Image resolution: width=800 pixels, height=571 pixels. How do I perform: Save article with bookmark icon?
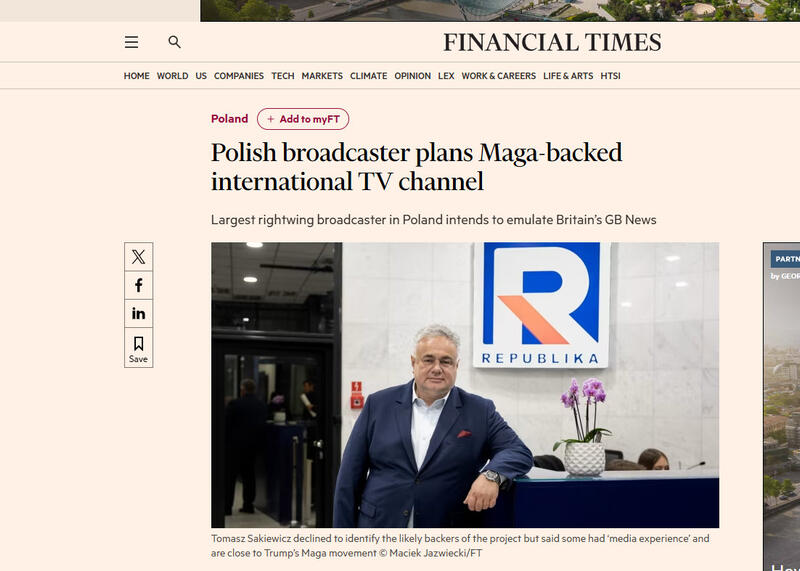point(138,348)
